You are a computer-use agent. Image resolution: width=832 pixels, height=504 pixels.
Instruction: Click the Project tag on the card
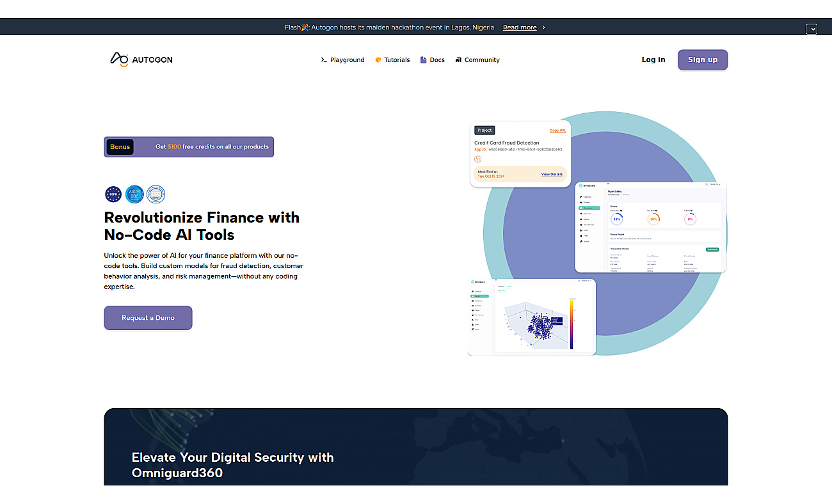[x=484, y=130]
